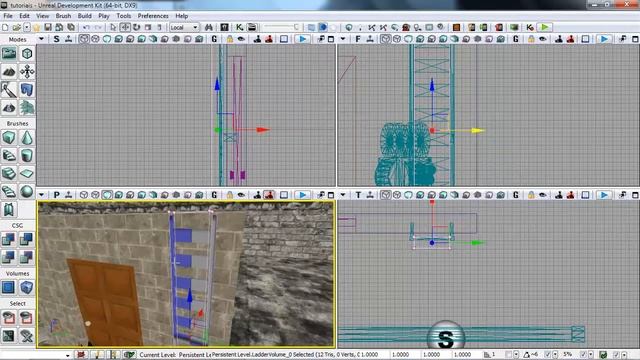Click CSG Intersect button
640x360 pixels.
[9, 257]
